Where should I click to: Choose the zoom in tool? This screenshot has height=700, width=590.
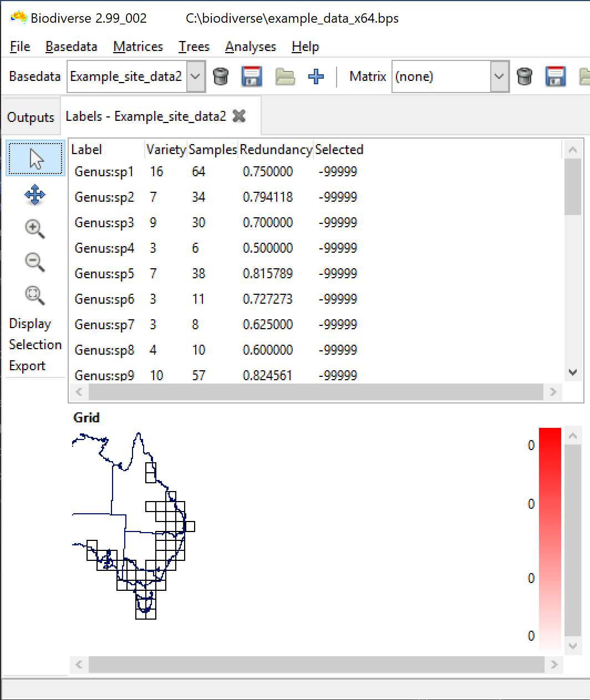pyautogui.click(x=34, y=229)
